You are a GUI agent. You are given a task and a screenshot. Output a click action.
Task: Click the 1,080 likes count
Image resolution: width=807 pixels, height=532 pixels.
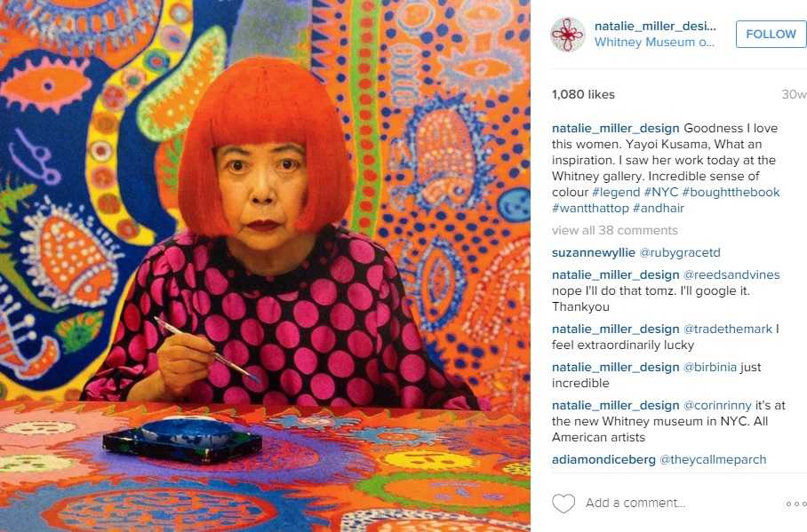point(583,94)
